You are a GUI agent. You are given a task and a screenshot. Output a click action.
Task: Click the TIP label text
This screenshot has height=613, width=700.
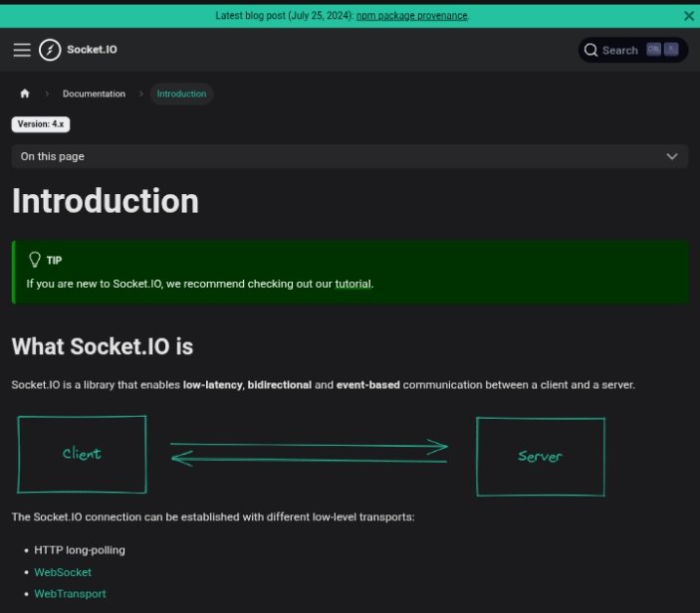(x=54, y=260)
